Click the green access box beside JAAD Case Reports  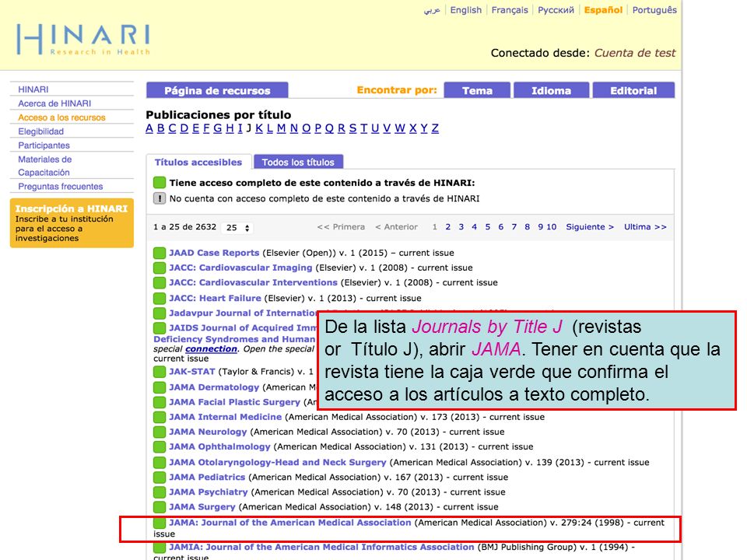[160, 253]
